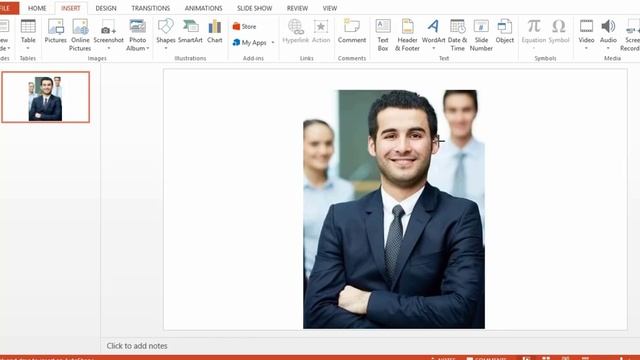
Task: Open Header & Footer
Action: click(407, 35)
